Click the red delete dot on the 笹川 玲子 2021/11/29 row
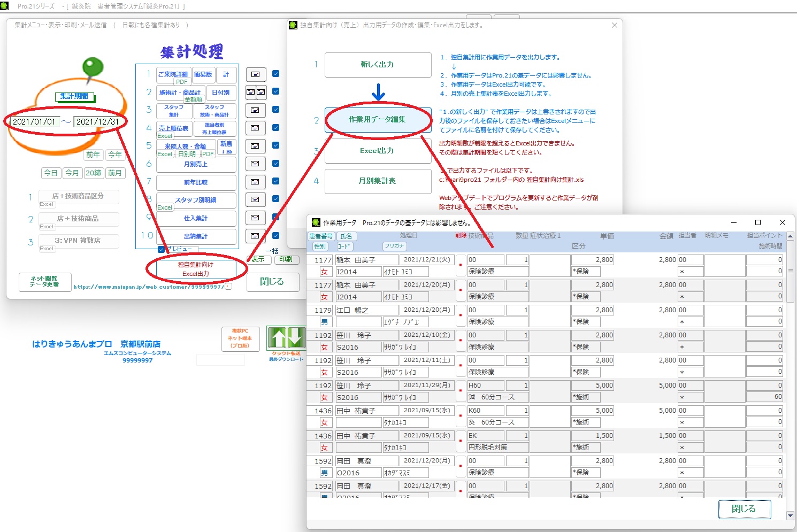Viewport: 797px width, 532px height. 461,391
